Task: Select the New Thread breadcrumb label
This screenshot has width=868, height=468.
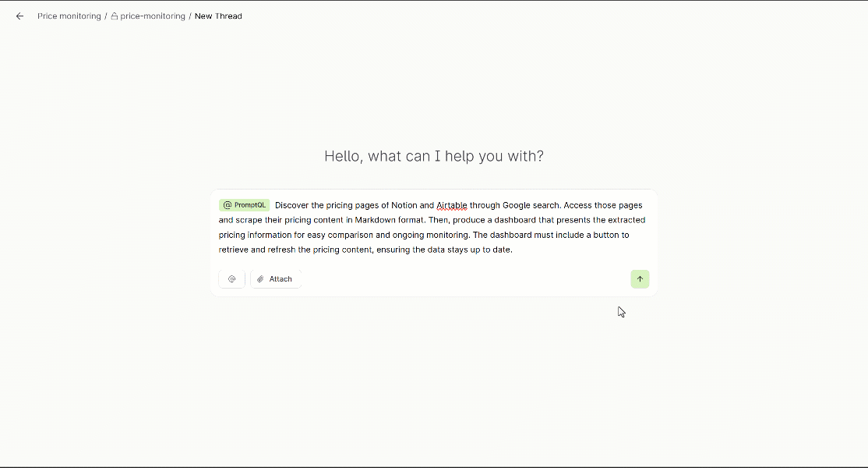Action: [x=218, y=16]
